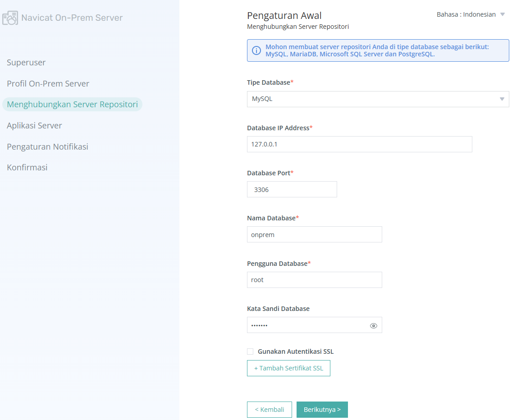Viewport: 512px width, 420px height.
Task: Click the Pengguna Database field containing root
Action: [315, 280]
